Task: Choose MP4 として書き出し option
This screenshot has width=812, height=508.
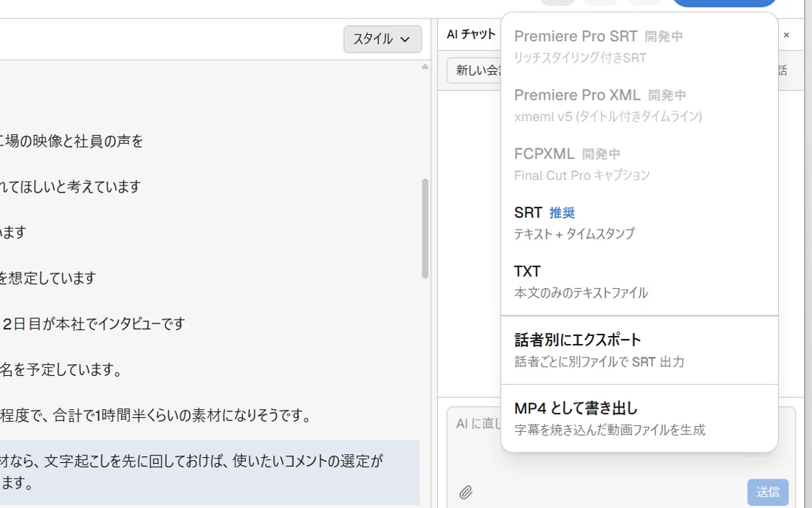Action: click(x=639, y=419)
